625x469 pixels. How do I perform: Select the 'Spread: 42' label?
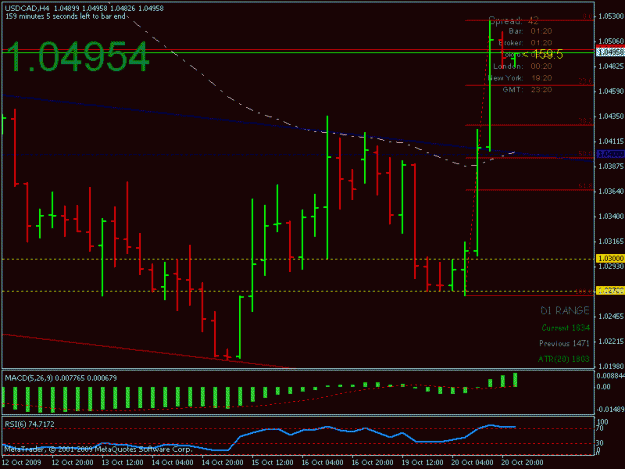[513, 20]
